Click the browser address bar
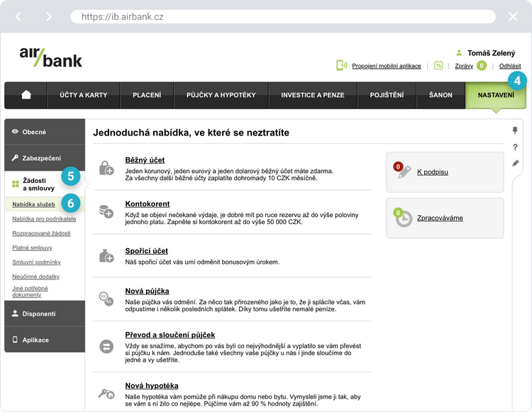 point(282,16)
